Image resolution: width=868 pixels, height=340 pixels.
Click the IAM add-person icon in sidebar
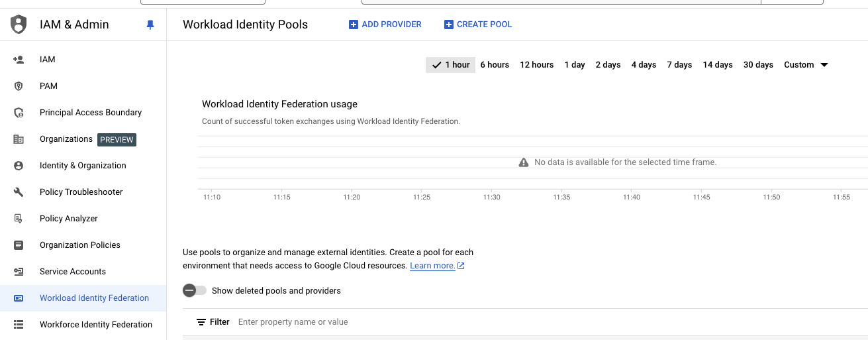(x=19, y=60)
